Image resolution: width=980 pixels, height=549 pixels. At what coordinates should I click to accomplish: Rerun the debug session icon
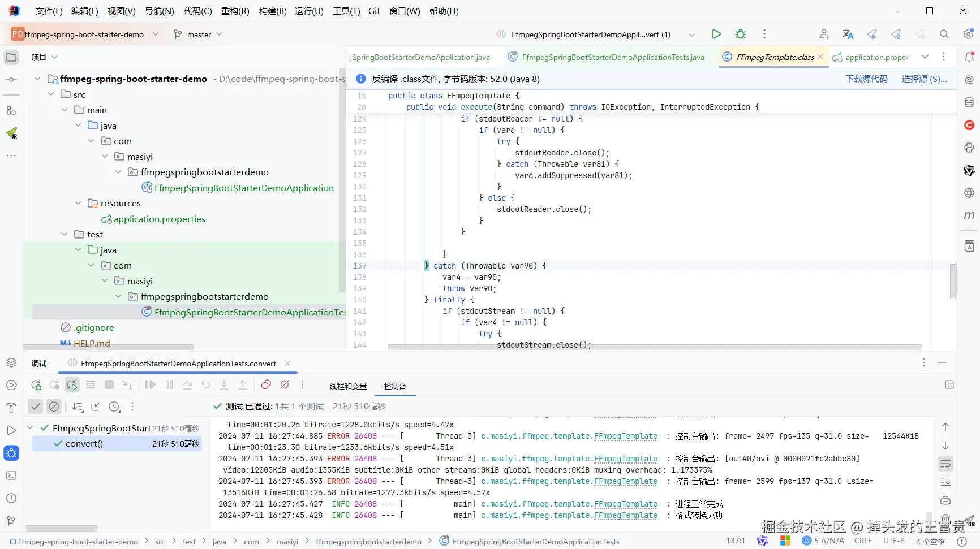[36, 385]
